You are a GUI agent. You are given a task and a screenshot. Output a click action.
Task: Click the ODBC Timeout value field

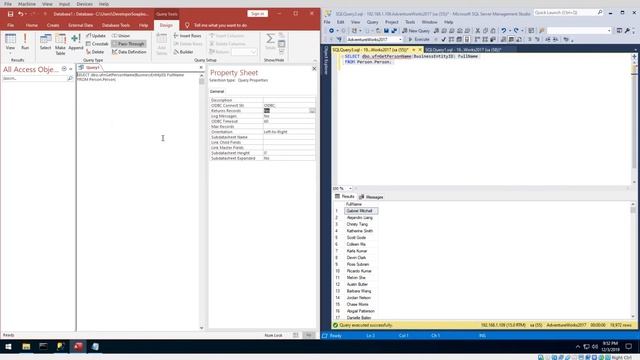(x=289, y=121)
